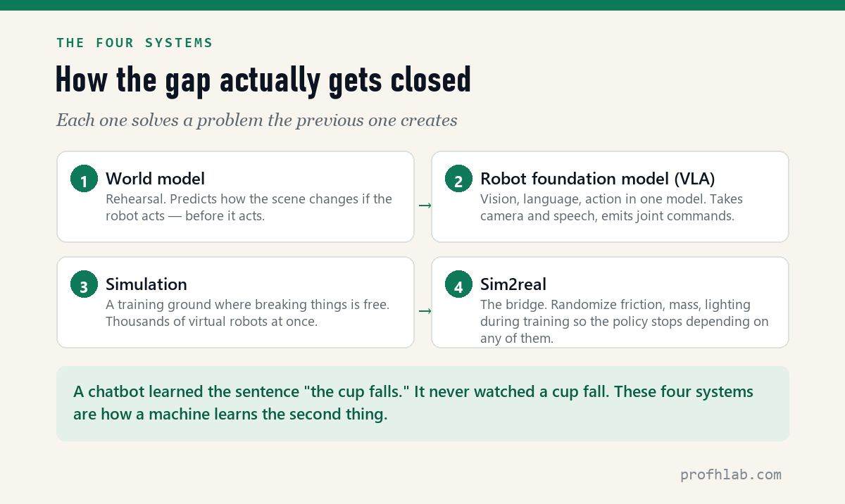Click the Sim2real description about randomizing friction
The width and height of the screenshot is (845, 504).
(625, 321)
